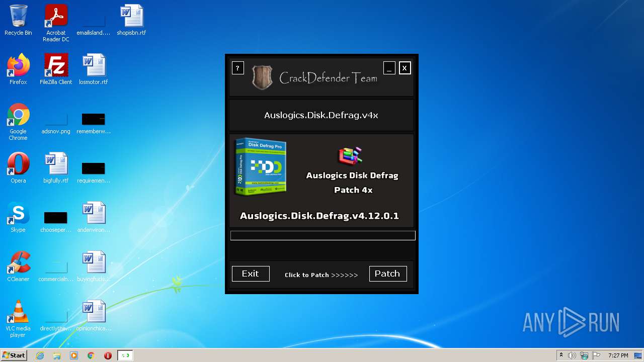The height and width of the screenshot is (362, 644).
Task: Click the Disk Defrag Pro box image
Action: pyautogui.click(x=261, y=167)
